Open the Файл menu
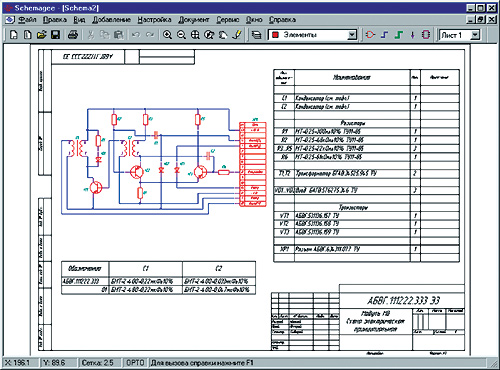This screenshot has width=500, height=370. 27,20
